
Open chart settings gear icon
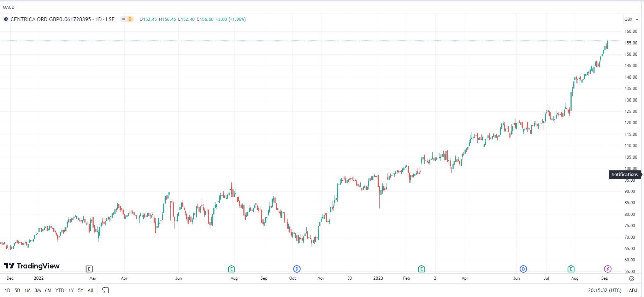coord(632,279)
